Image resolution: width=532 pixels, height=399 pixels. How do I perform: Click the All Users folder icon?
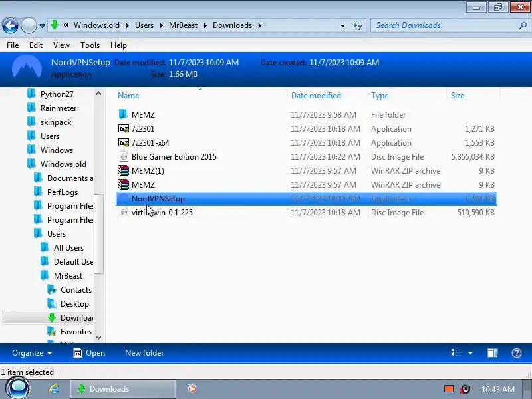pos(45,247)
